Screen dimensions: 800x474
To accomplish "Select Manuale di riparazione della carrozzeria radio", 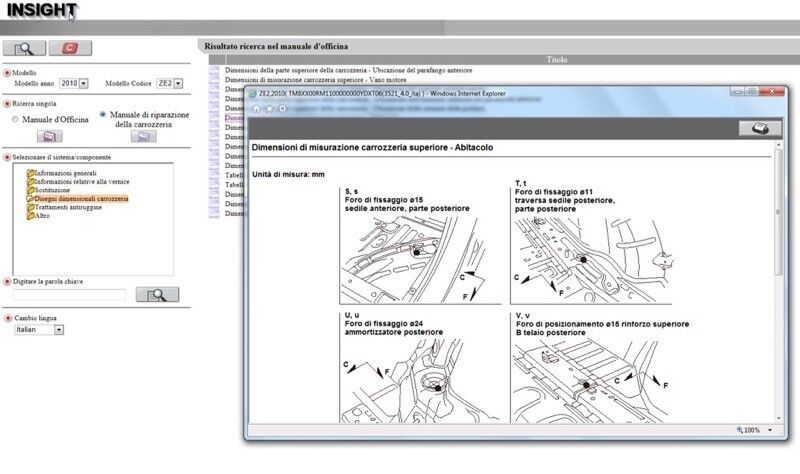I will (x=103, y=115).
